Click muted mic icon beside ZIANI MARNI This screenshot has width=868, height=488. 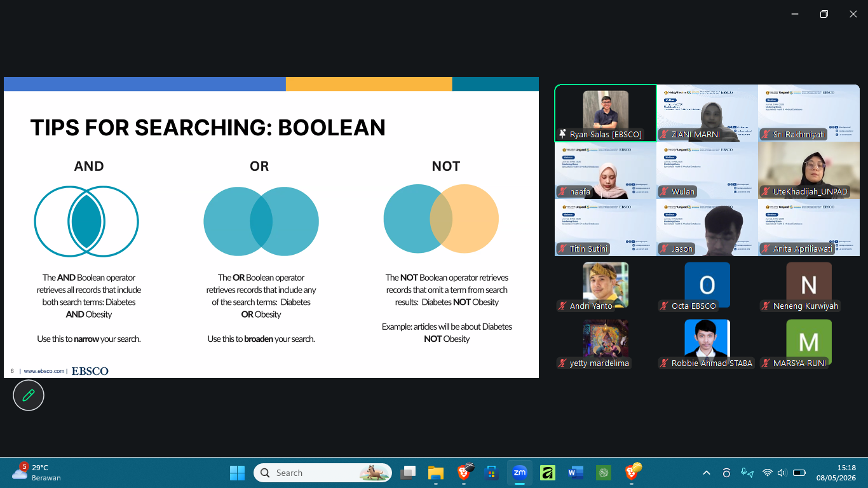pos(664,135)
